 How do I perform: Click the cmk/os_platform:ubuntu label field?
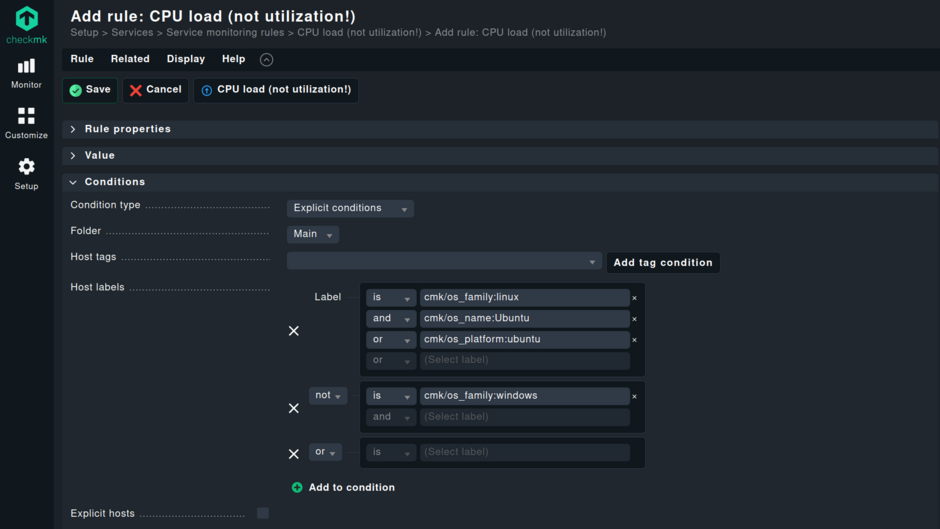(524, 340)
